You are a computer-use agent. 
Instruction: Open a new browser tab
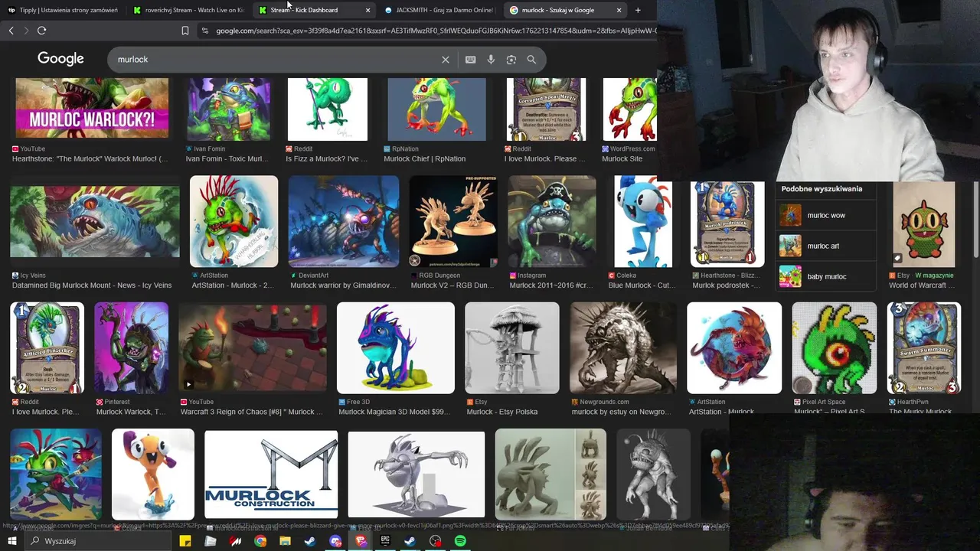coord(638,10)
